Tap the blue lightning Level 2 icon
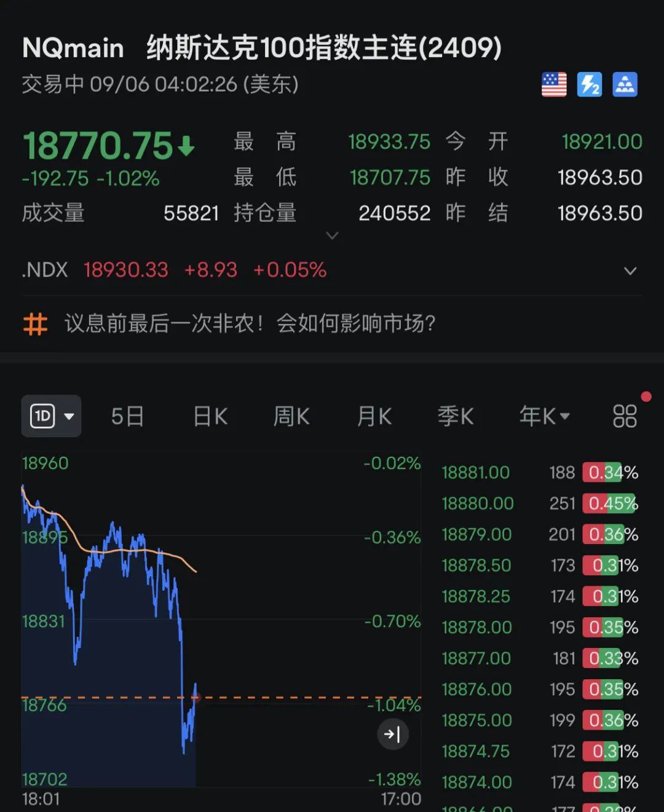 pyautogui.click(x=590, y=85)
